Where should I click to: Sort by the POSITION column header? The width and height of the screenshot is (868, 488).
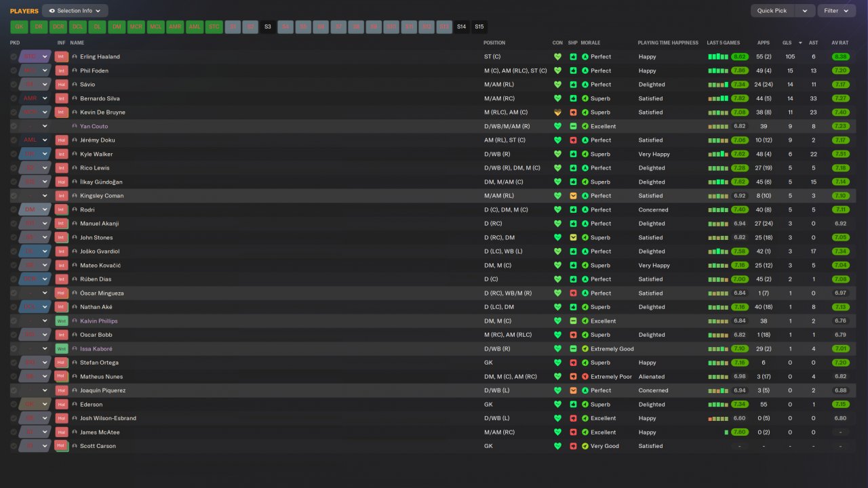pos(494,43)
